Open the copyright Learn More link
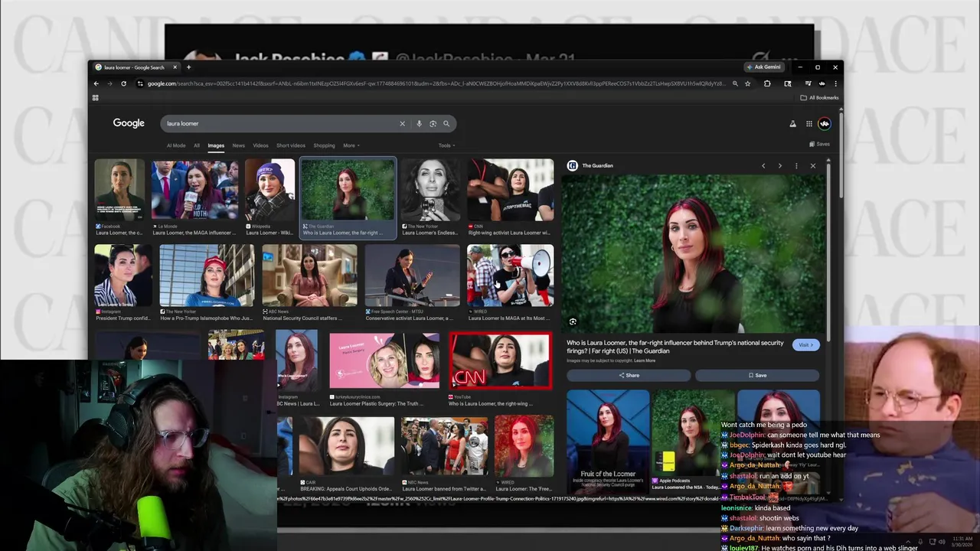 pos(645,360)
